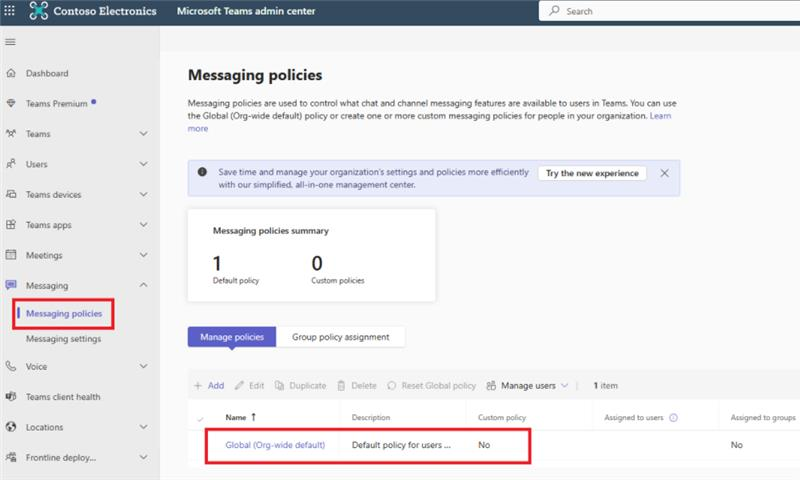Screen dimensions: 800x480
Task: Open Messaging settings in sidebar
Action: pyautogui.click(x=63, y=339)
